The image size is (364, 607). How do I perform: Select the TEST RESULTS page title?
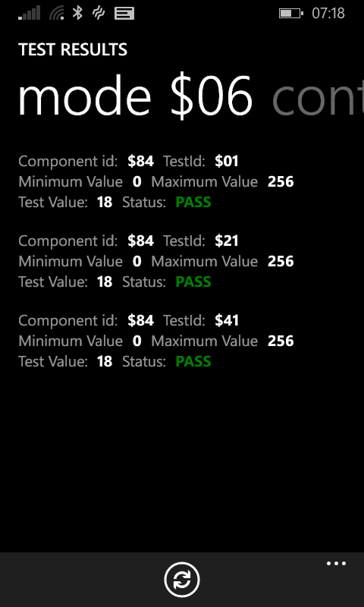73,49
